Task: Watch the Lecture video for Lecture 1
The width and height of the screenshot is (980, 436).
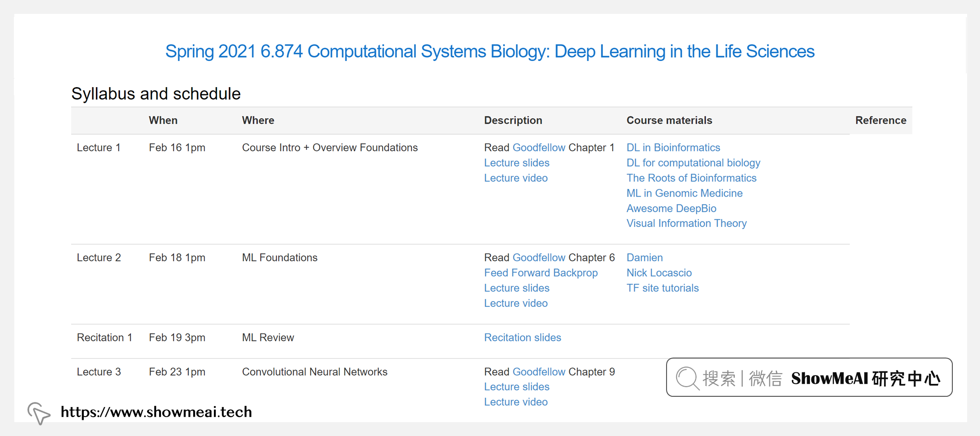Action: [515, 178]
